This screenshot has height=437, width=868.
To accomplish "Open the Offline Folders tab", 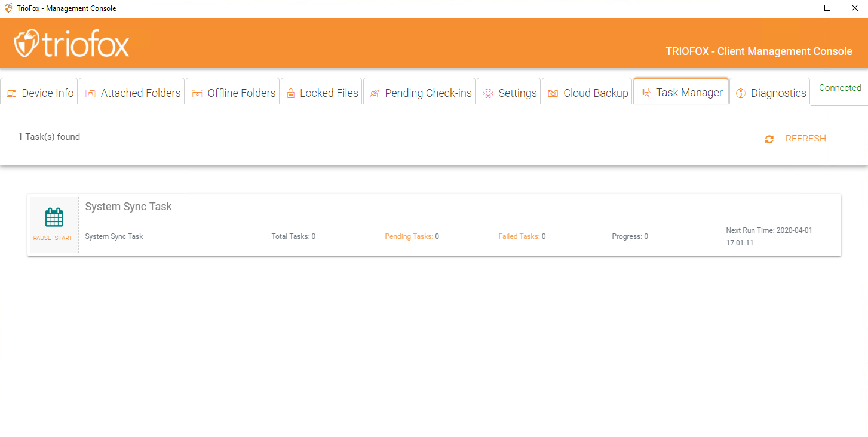I will 233,92.
